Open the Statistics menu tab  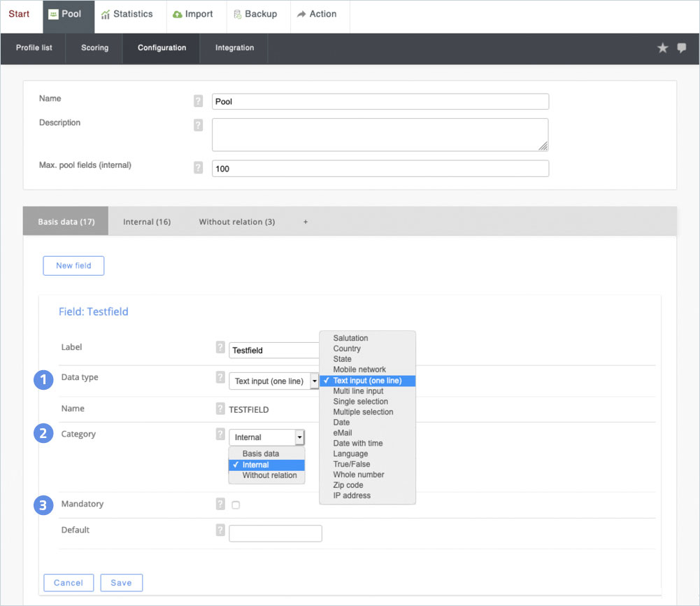127,15
